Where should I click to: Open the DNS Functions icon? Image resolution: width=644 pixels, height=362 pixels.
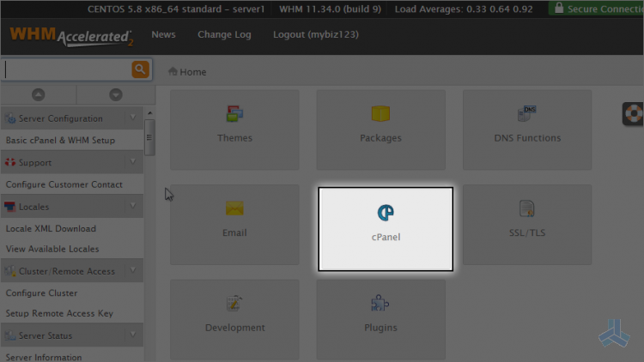click(x=527, y=114)
